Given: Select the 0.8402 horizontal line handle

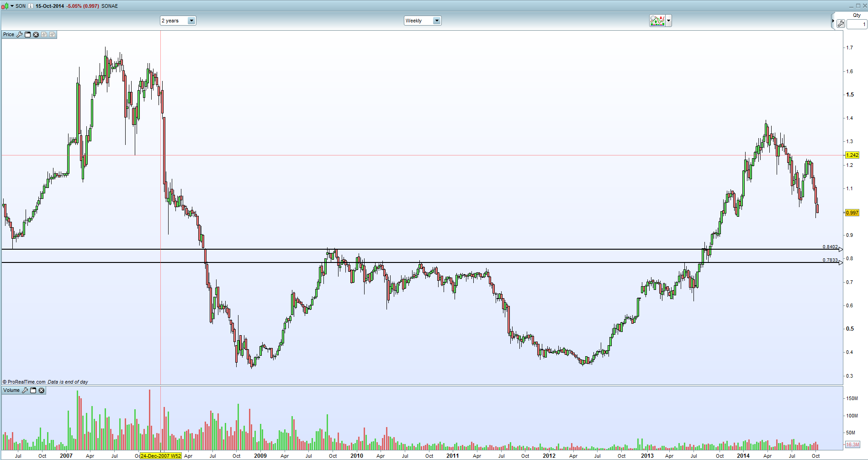Looking at the screenshot, I should pos(841,250).
